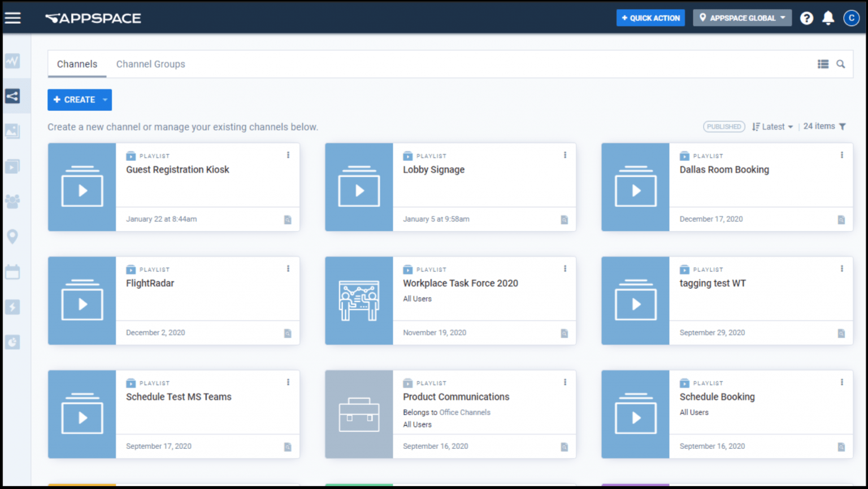Click the preview icon on Dallas Room Booking card
868x489 pixels.
pyautogui.click(x=841, y=220)
